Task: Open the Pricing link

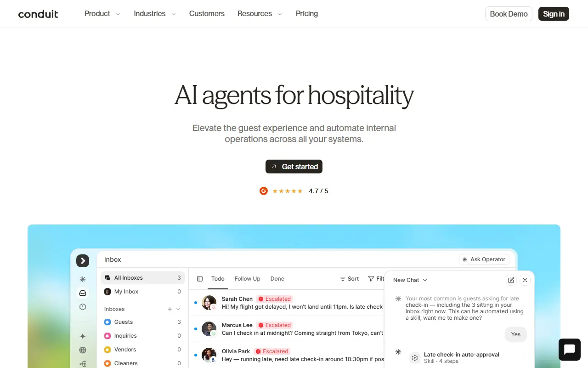Action: pyautogui.click(x=307, y=14)
